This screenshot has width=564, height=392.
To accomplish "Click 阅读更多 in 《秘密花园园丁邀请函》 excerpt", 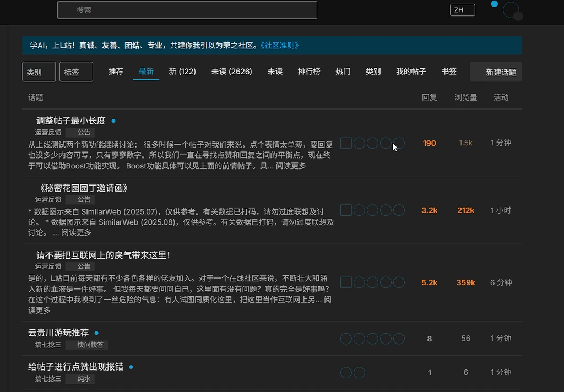I will pyautogui.click(x=76, y=233).
